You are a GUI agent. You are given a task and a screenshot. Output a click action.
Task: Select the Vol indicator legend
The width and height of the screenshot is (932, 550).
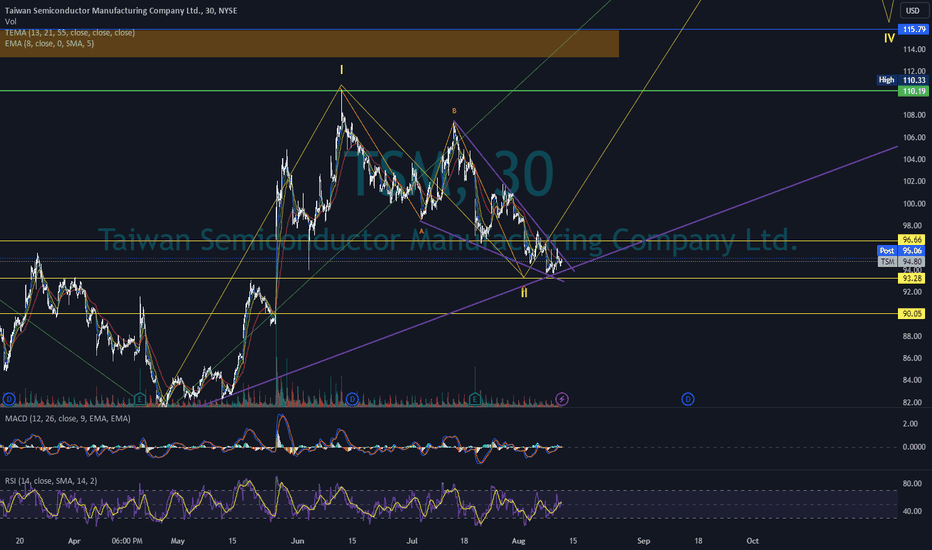pyautogui.click(x=11, y=21)
